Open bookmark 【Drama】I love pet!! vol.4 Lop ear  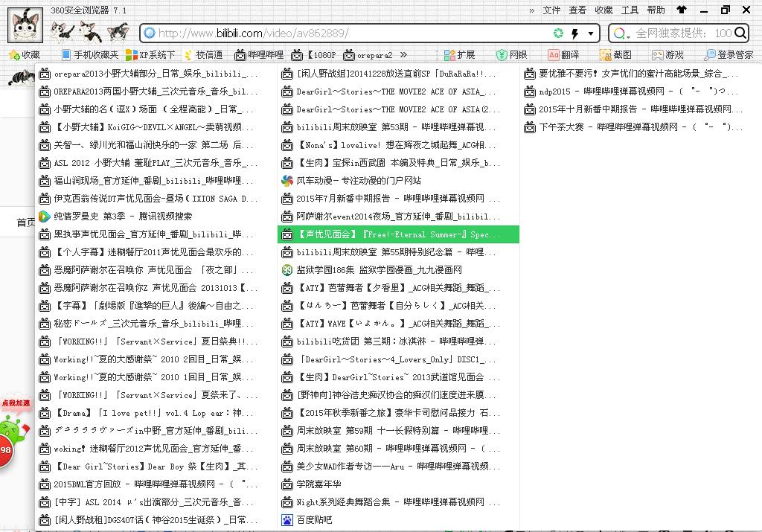tap(156, 413)
